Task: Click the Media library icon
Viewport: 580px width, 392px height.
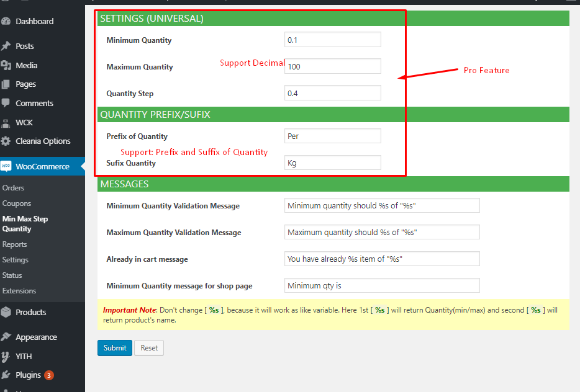Action: (6, 65)
